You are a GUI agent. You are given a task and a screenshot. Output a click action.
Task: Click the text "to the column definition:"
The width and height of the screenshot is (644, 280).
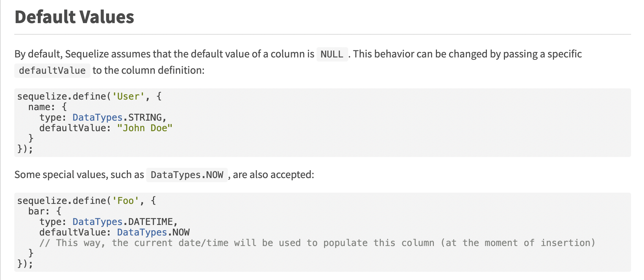(149, 70)
